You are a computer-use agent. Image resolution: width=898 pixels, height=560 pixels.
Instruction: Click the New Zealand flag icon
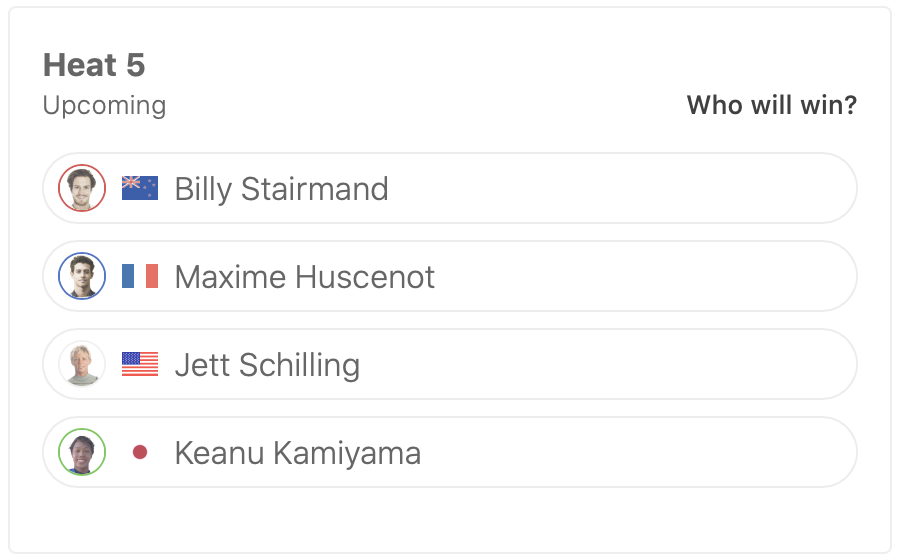click(140, 188)
